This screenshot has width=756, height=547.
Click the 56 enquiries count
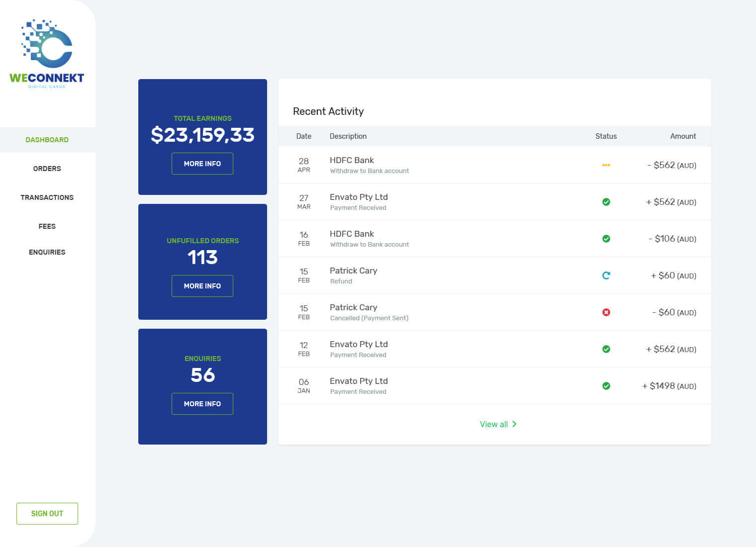pos(202,375)
